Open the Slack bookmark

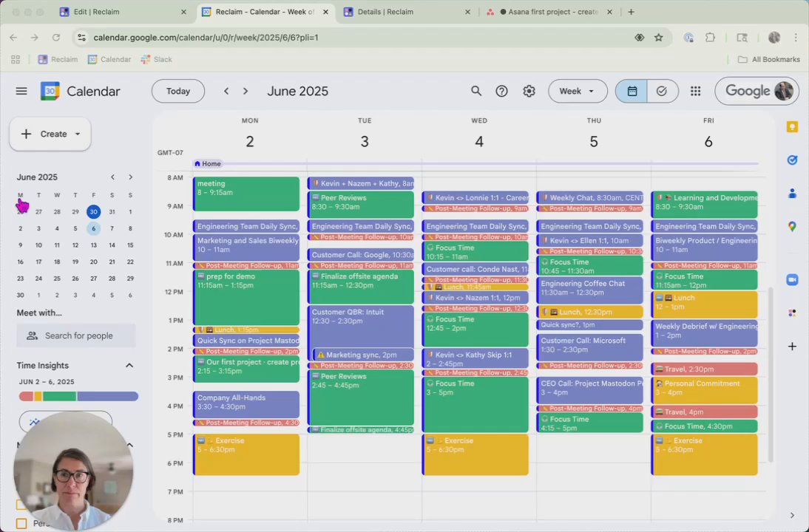tap(156, 59)
